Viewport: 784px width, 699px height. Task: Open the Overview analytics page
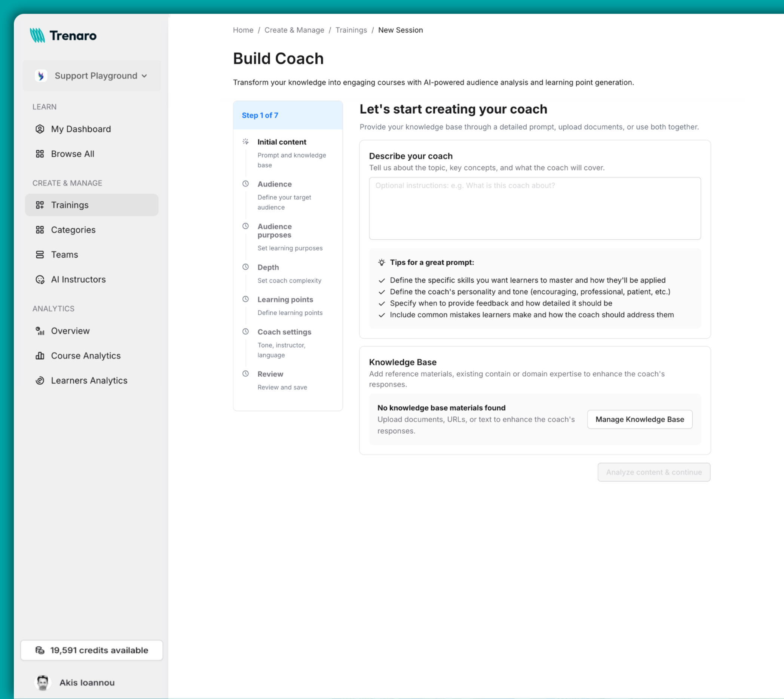tap(70, 331)
